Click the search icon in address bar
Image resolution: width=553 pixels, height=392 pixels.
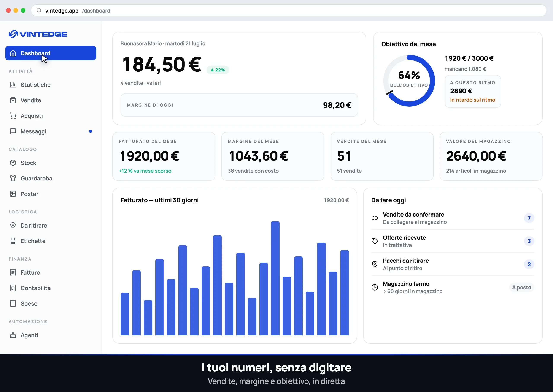pyautogui.click(x=39, y=11)
